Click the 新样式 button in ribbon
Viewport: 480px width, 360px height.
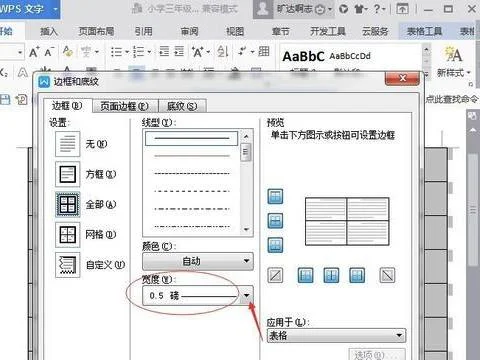pos(453,62)
